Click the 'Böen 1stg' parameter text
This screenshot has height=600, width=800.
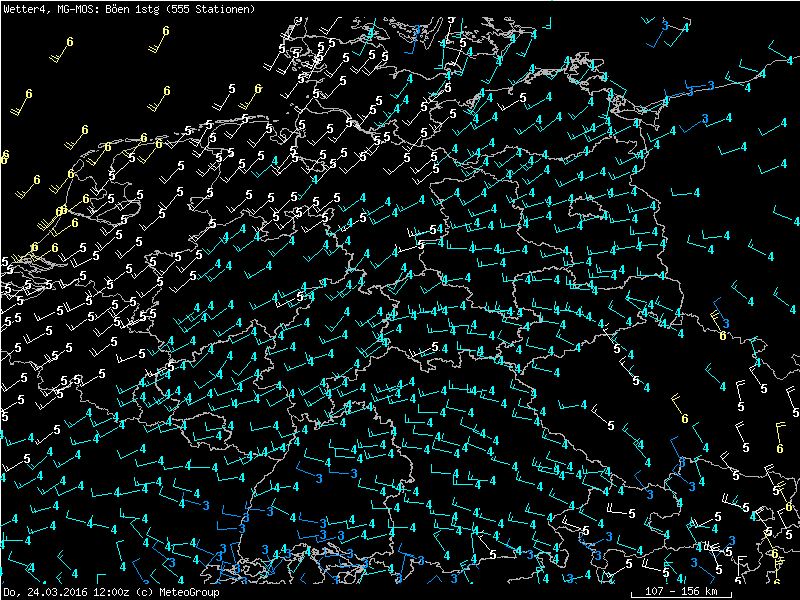[133, 9]
